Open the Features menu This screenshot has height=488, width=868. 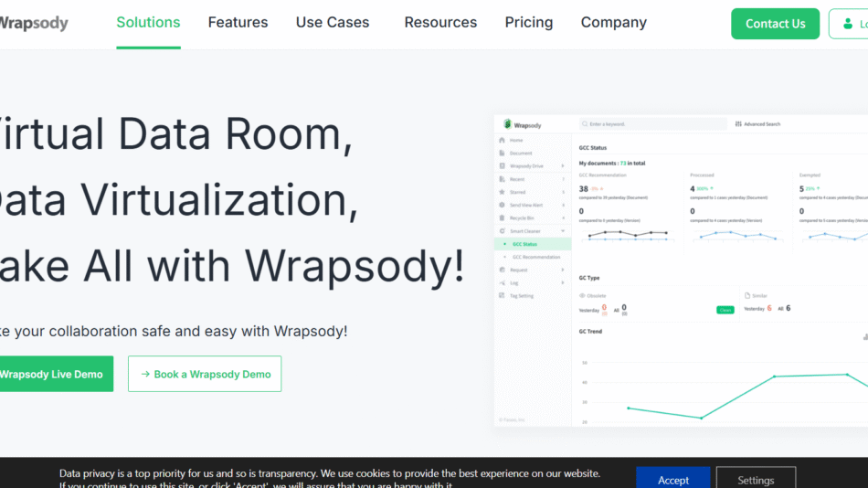[x=238, y=23]
